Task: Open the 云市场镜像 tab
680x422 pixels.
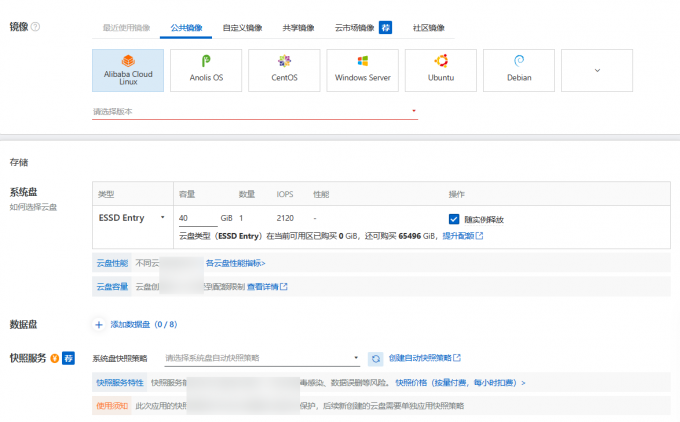Action: pos(354,28)
